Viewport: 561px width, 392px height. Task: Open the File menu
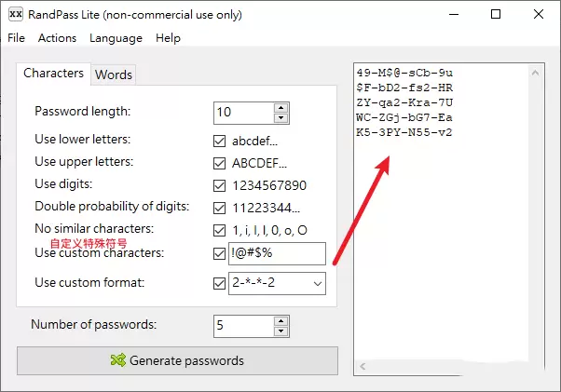pos(17,38)
